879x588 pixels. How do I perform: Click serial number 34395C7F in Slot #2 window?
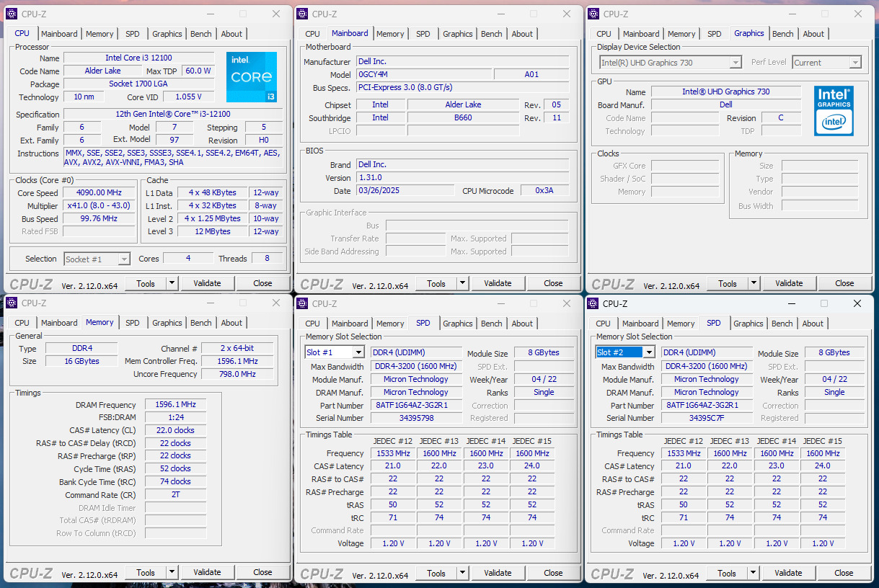(x=707, y=418)
